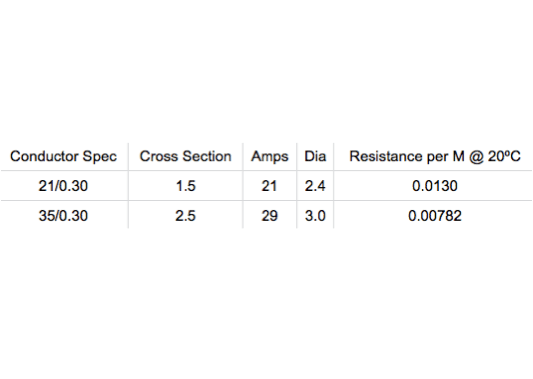Select the 0.0130 resistance value

pos(435,186)
